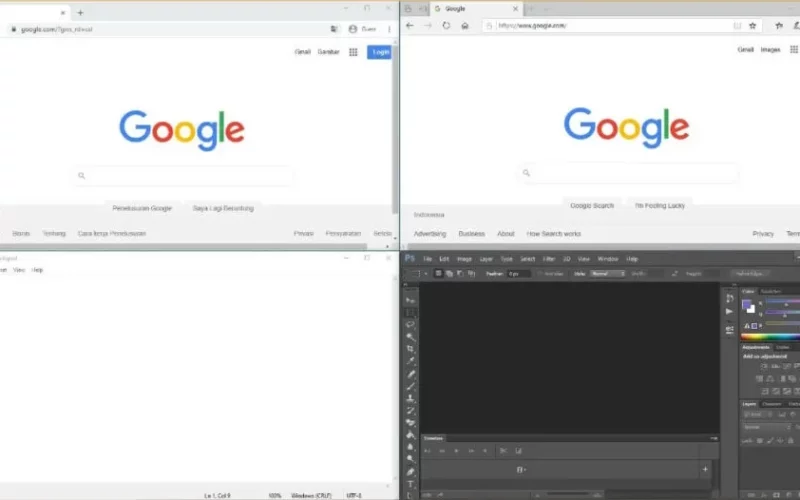
Task: Open Chrome's three-dot menu
Action: (389, 29)
